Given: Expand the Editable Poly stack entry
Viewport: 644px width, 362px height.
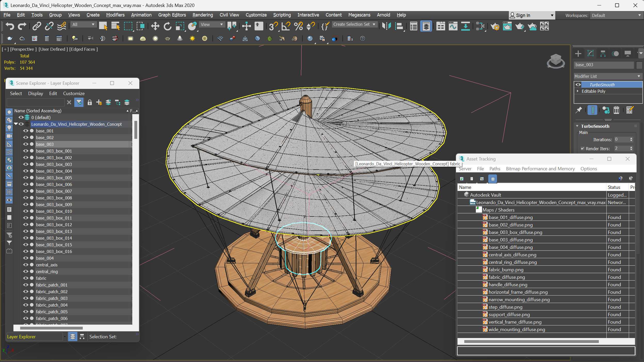Looking at the screenshot, I should 578,91.
